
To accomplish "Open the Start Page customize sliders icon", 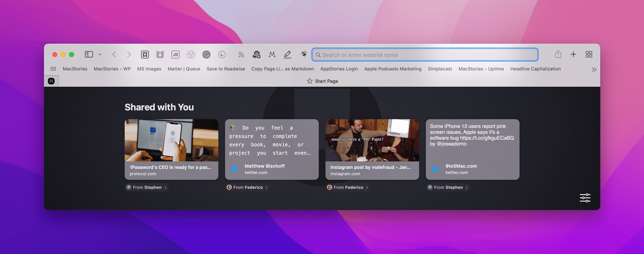I will tap(585, 198).
